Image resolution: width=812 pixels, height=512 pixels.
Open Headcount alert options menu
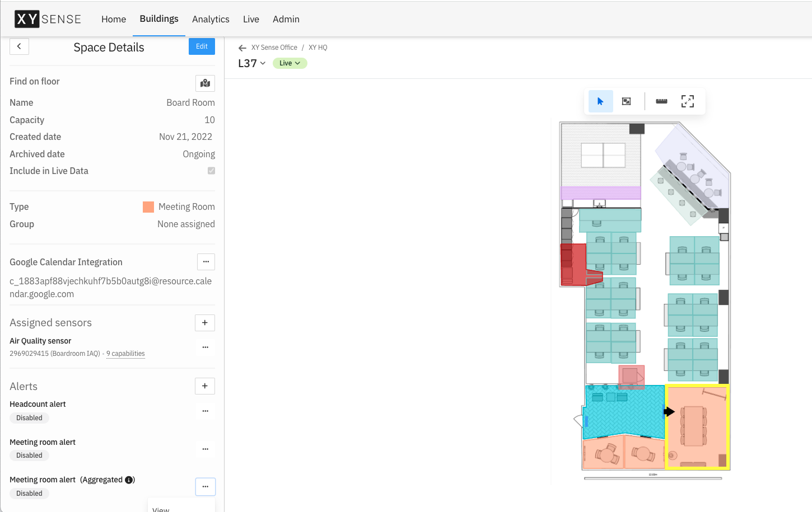click(205, 411)
